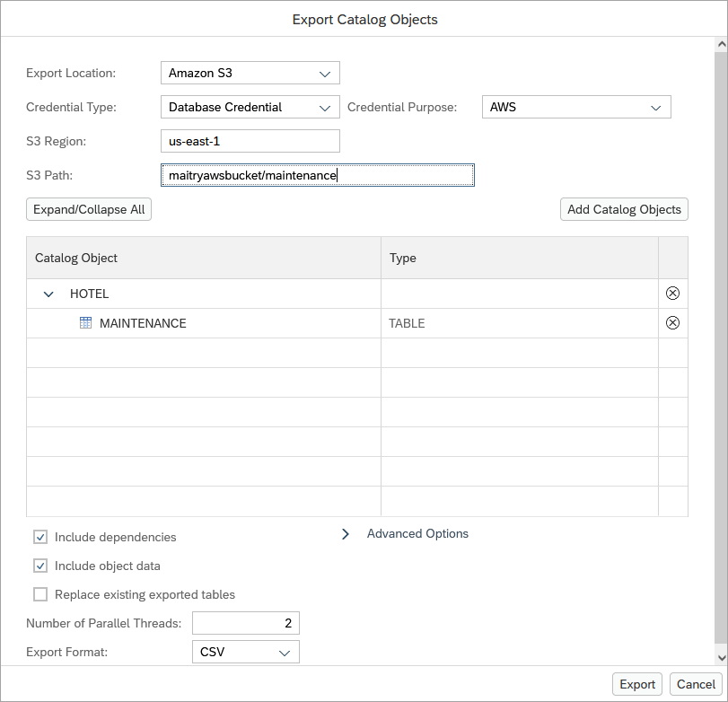Expand the Advanced Options section
The height and width of the screenshot is (702, 728).
coord(346,534)
